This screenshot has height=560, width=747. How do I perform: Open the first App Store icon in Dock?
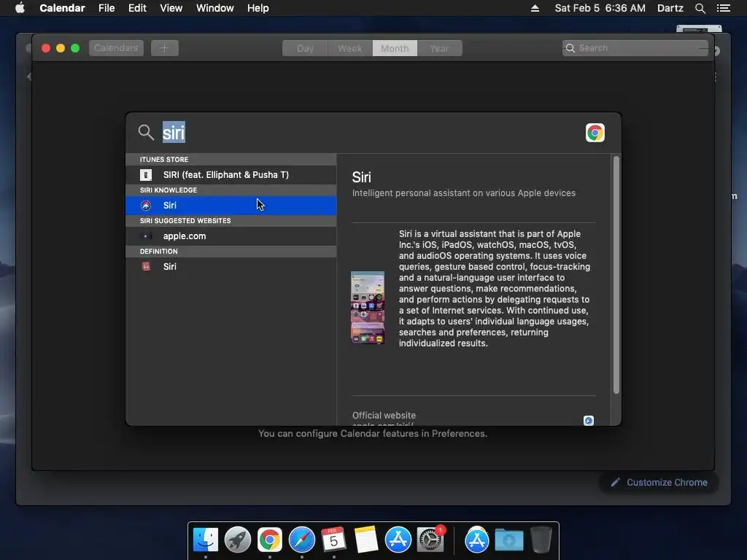398,540
